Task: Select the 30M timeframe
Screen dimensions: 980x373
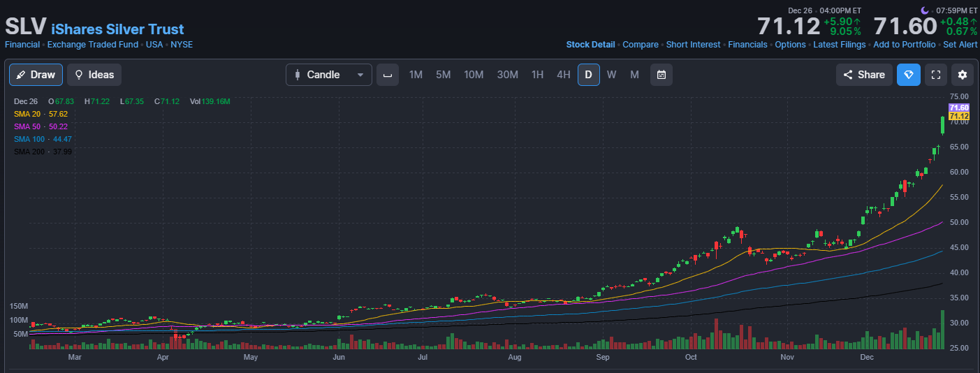Action: pos(507,75)
